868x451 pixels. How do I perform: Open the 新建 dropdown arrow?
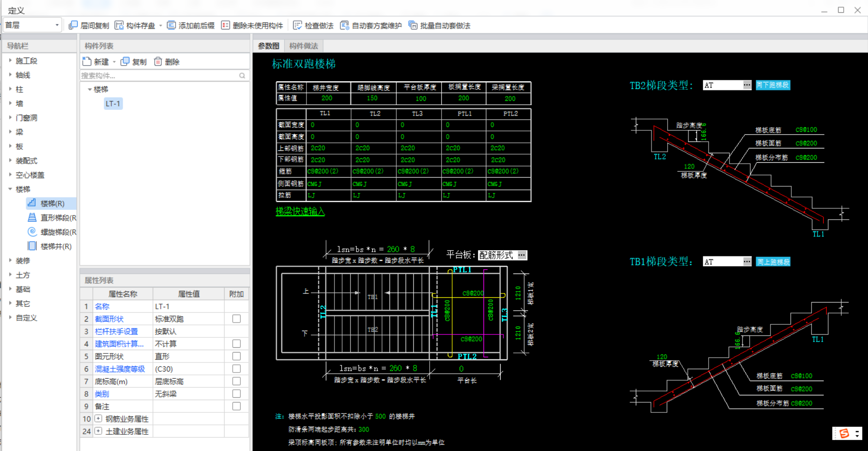114,62
